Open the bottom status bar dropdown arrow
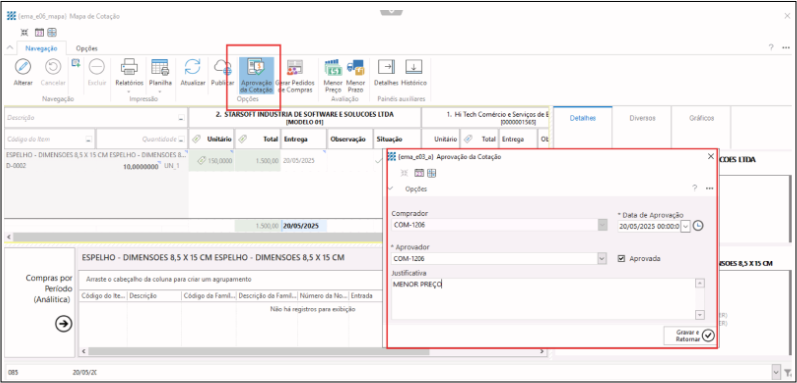Viewport: 797px width, 383px height. click(x=775, y=372)
